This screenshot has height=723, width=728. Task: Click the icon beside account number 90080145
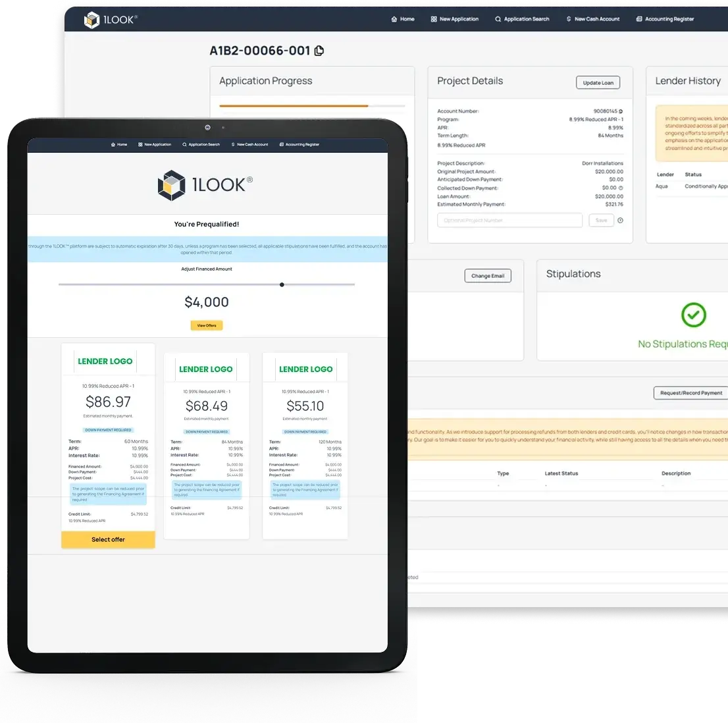point(621,111)
